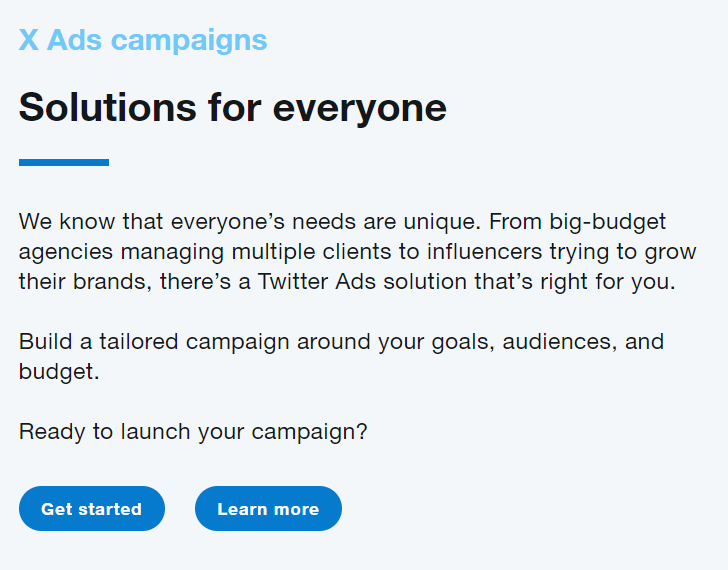Image resolution: width=728 pixels, height=570 pixels.
Task: Open the Learn more button
Action: (x=268, y=509)
